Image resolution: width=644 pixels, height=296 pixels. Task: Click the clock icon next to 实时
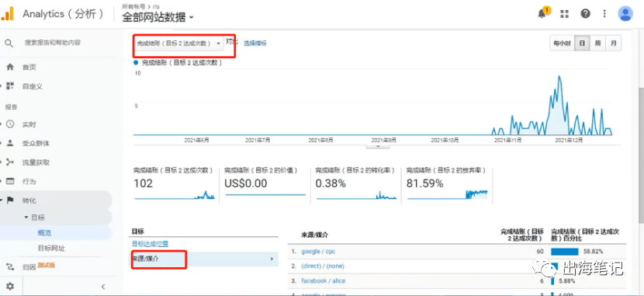pos(10,124)
